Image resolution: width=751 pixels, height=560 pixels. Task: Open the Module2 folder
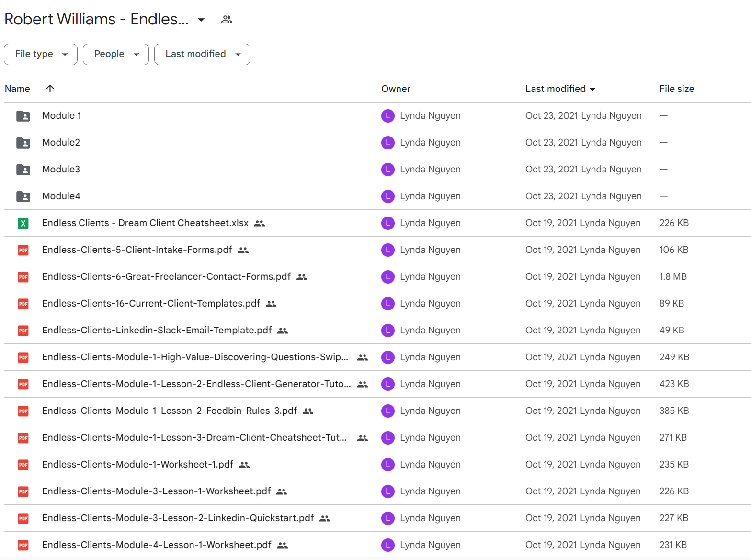click(61, 142)
